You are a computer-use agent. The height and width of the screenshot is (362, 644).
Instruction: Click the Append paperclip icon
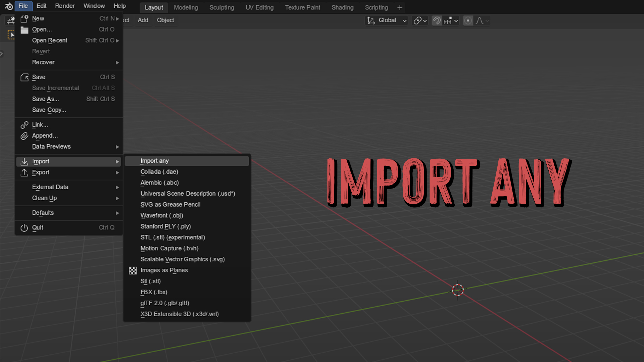click(24, 136)
